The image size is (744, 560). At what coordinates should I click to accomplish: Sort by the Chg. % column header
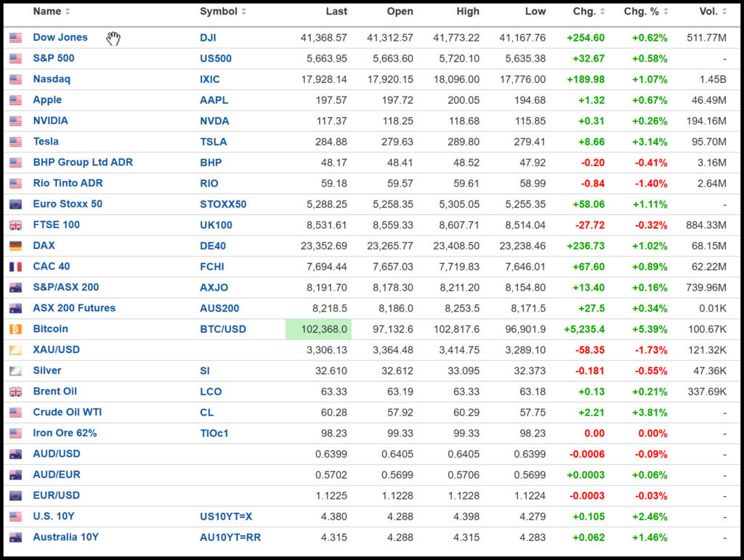coord(645,12)
